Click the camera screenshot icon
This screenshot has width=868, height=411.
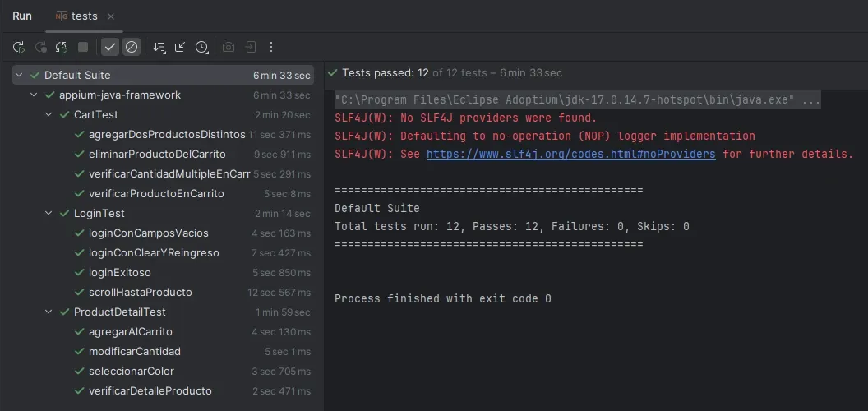[228, 47]
